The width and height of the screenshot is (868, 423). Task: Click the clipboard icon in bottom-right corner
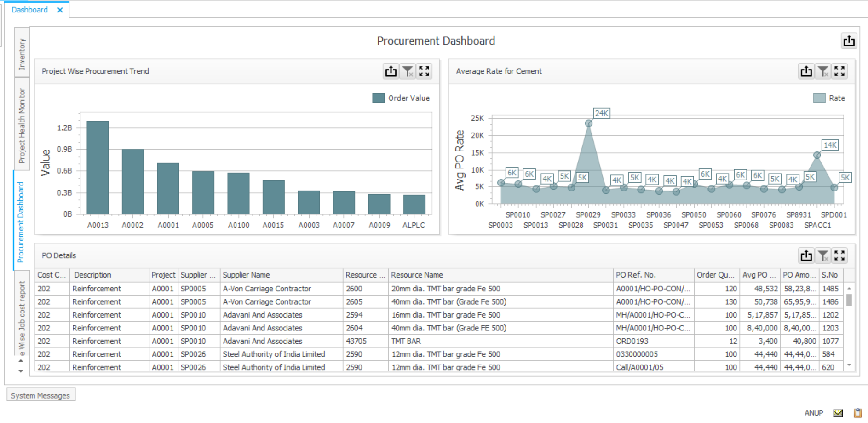pyautogui.click(x=857, y=413)
